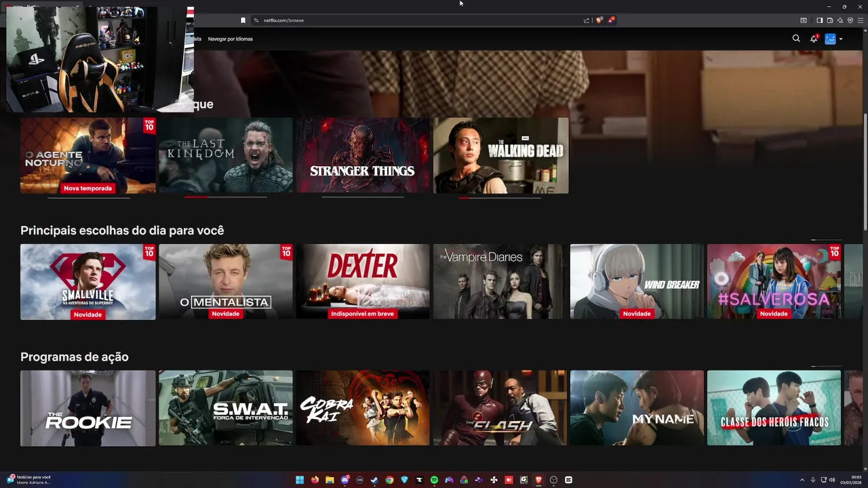Image resolution: width=868 pixels, height=488 pixels.
Task: Open the Notícias para você widget
Action: tap(28, 479)
